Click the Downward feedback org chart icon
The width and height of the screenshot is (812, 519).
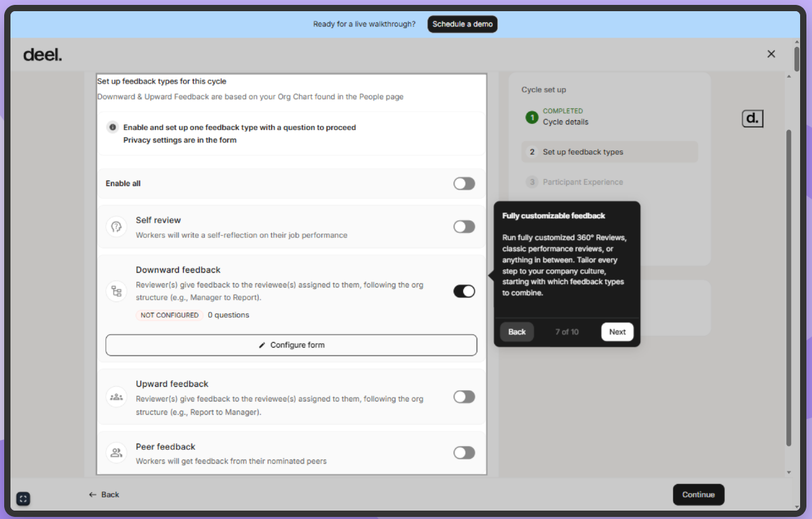tap(116, 292)
